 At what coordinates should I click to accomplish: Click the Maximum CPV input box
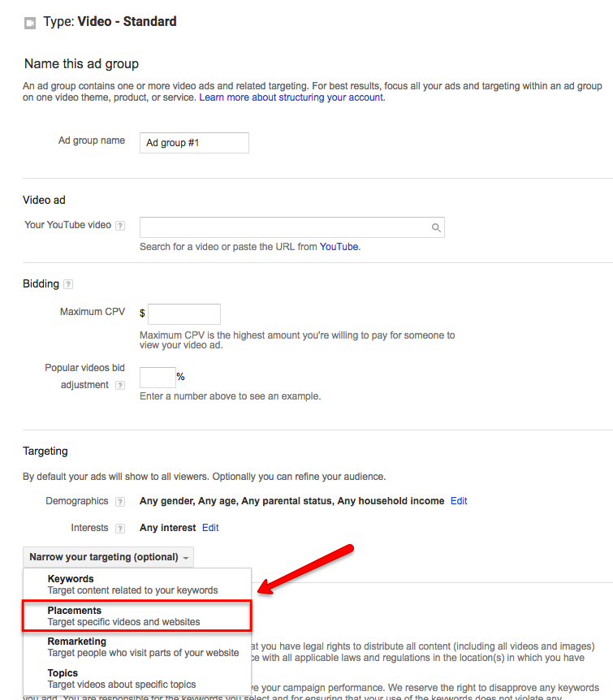pos(184,314)
